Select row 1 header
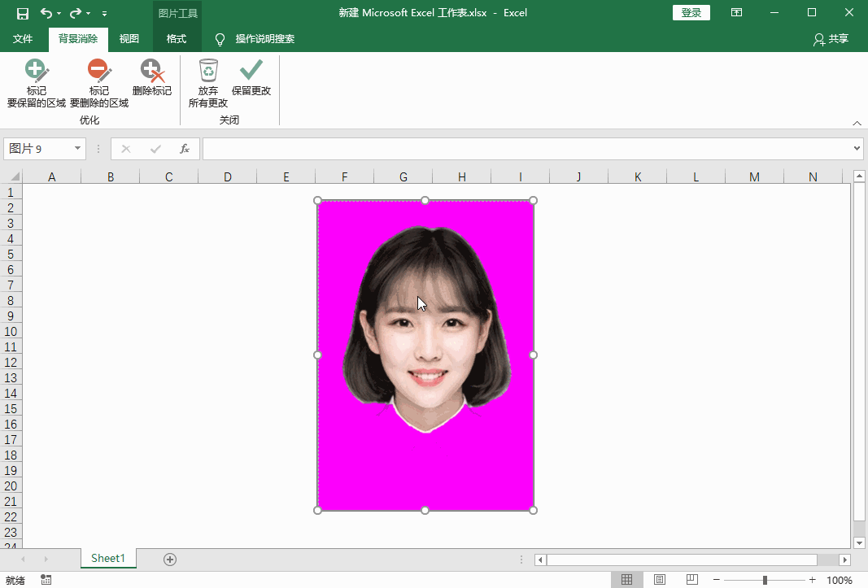 (11, 192)
